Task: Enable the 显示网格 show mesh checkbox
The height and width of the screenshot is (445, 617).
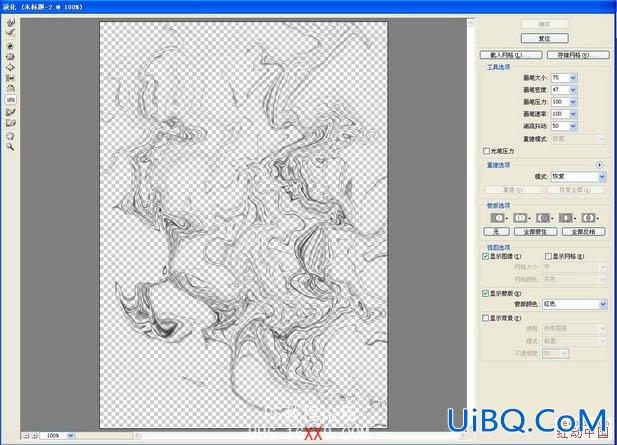Action: pos(549,256)
